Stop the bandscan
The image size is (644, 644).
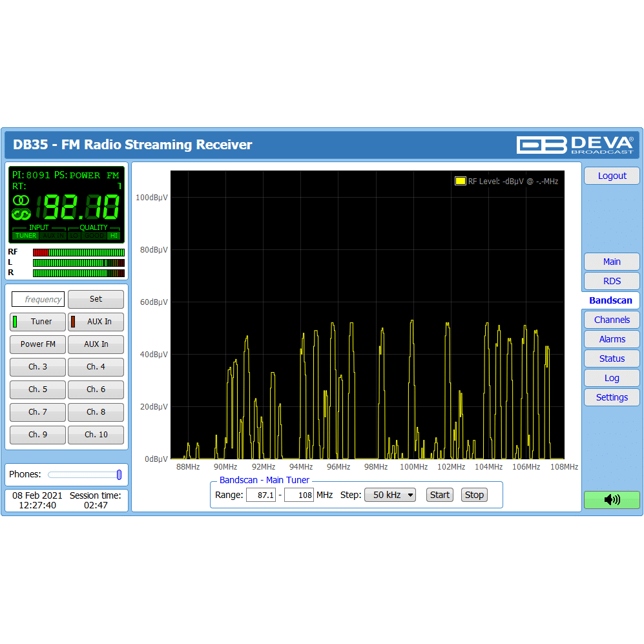coord(473,495)
